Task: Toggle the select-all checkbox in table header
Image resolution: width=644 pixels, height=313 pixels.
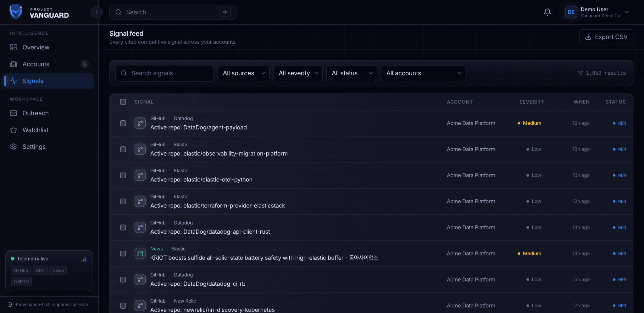Action: tap(123, 102)
